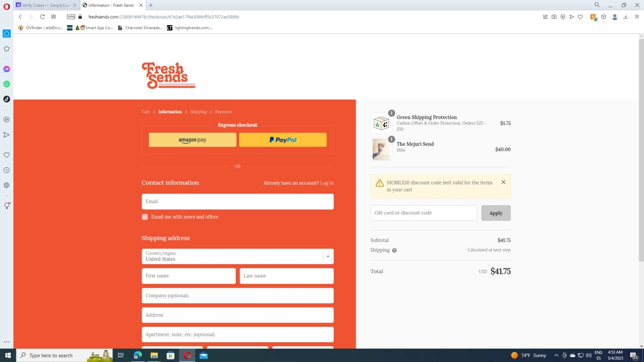Click the Address field
This screenshot has height=362, width=644.
[237, 315]
